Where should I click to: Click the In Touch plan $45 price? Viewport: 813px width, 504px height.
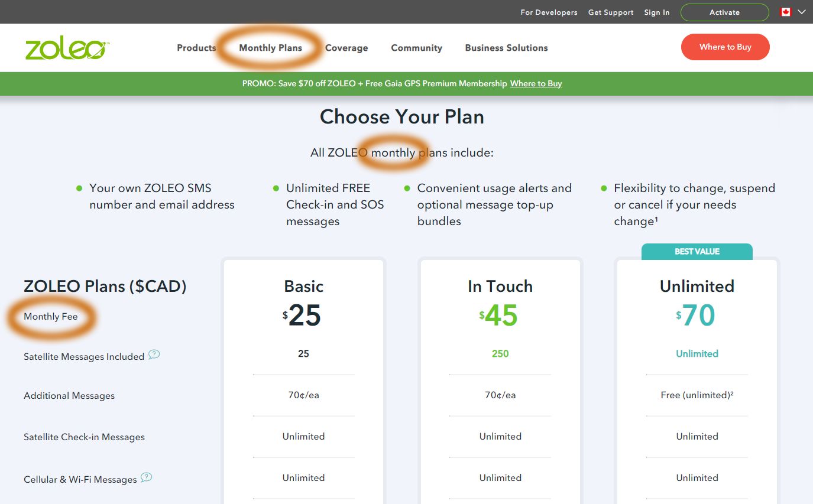(499, 316)
